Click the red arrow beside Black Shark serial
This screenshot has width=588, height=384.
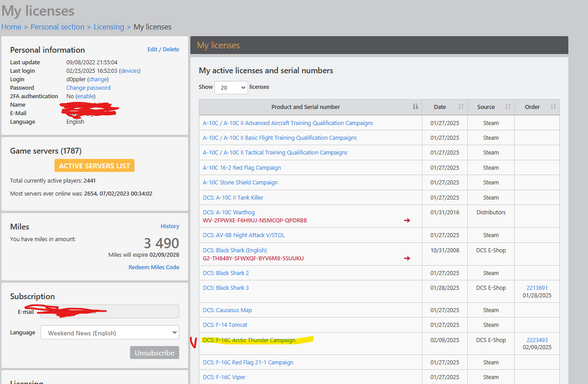tap(407, 258)
